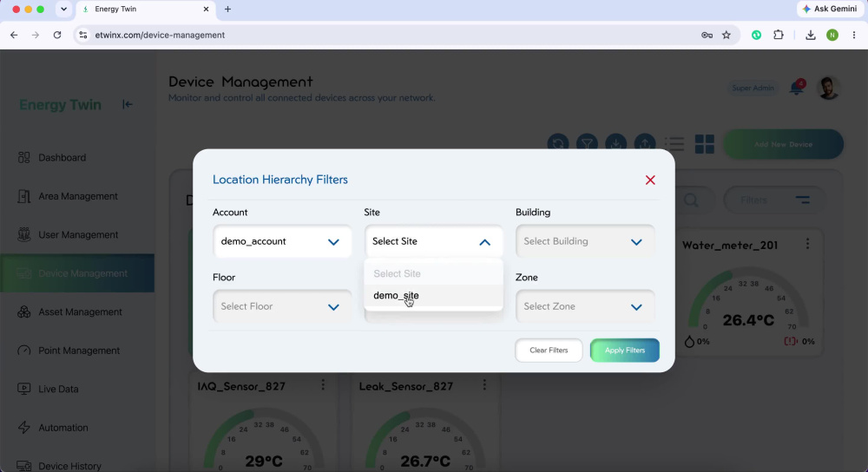Click the Area Management building icon

23,196
